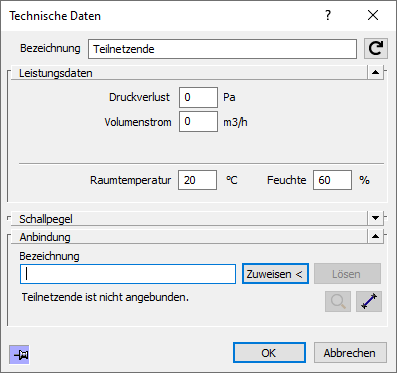Viewport: 397px width, 373px height.
Task: Click the Leistungsdaten section header
Action: point(189,73)
